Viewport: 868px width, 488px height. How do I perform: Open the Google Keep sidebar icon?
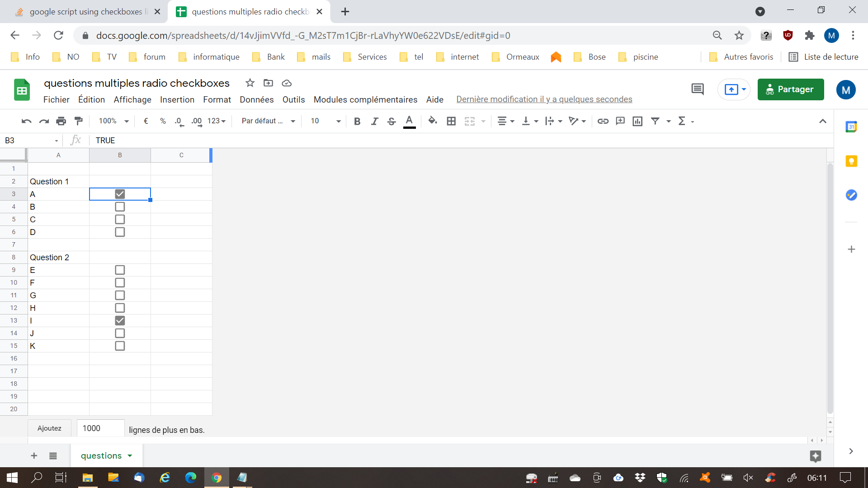(x=851, y=161)
